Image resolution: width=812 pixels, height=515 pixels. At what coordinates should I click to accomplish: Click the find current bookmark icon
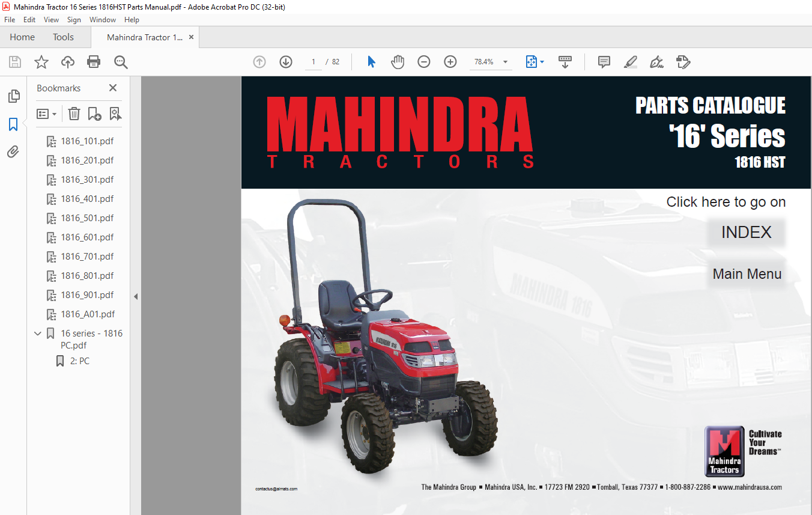tap(115, 114)
